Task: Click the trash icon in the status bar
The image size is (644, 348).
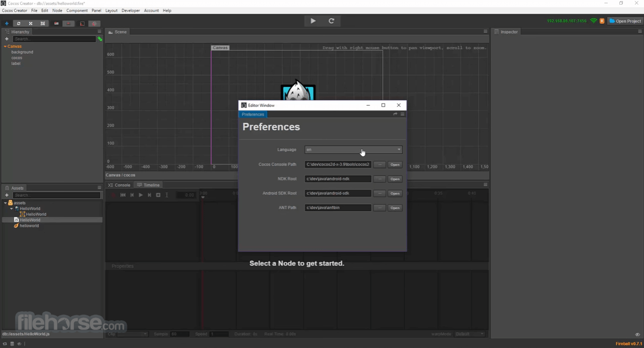Action: point(12,344)
